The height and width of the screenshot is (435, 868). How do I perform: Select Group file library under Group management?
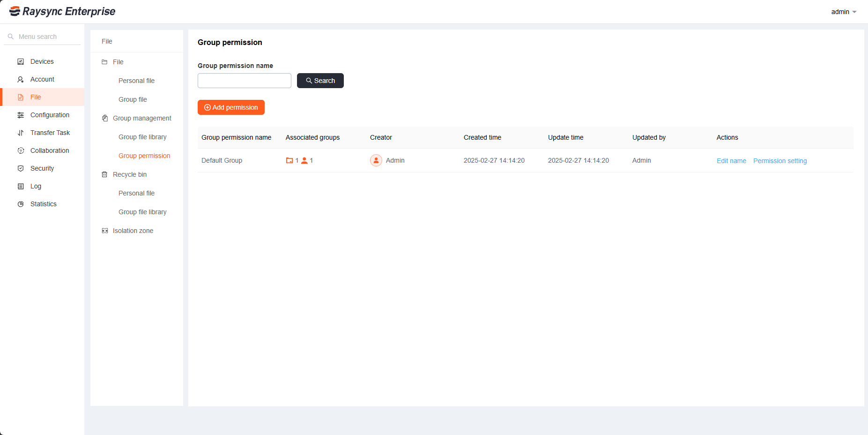(142, 137)
